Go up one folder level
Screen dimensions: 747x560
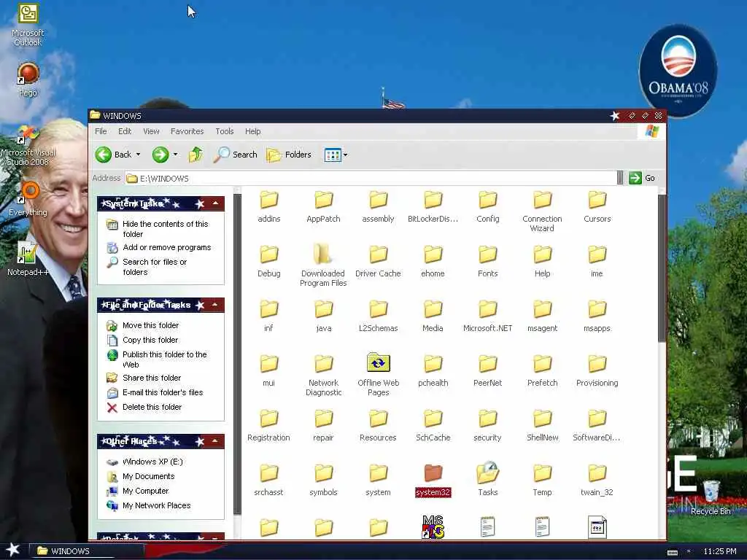(196, 155)
